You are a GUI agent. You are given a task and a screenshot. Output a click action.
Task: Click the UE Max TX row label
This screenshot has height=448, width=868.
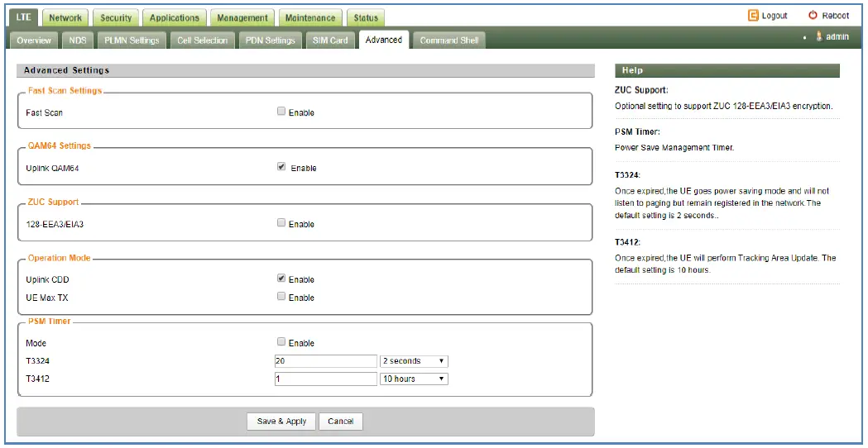pos(47,298)
